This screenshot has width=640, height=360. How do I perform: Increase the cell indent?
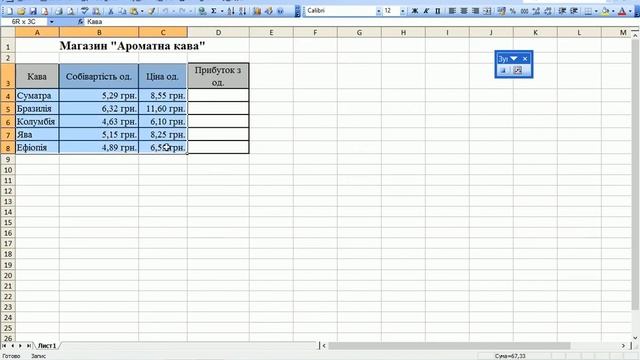(574, 11)
